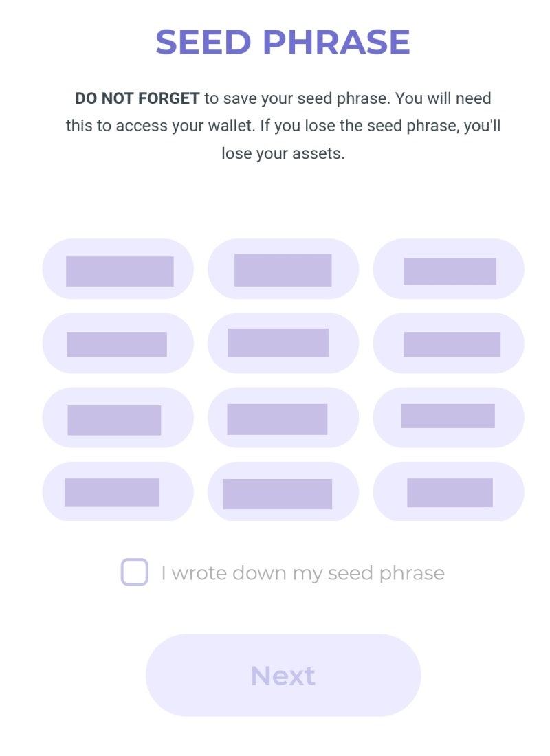Click the first seed word pill in the top row
This screenshot has width=550, height=756.
118,269
